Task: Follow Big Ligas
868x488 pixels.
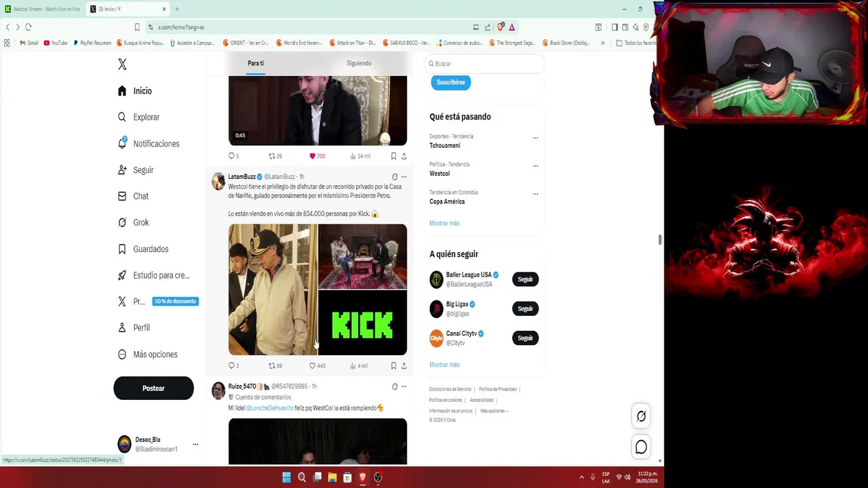Action: coord(525,308)
